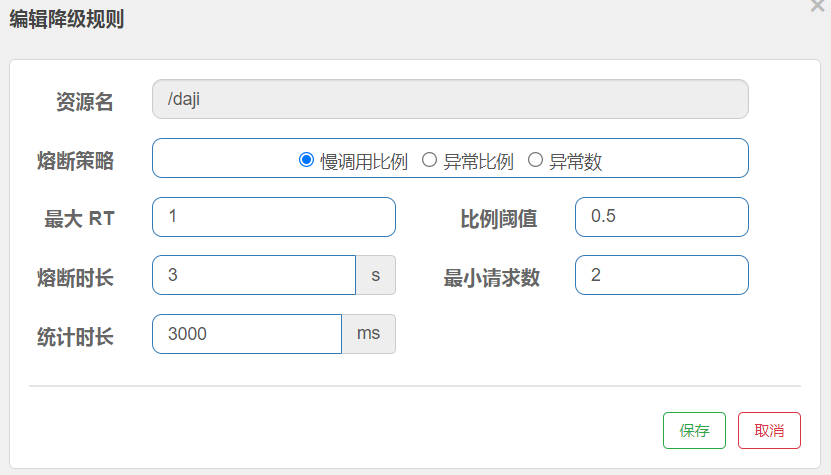This screenshot has width=831, height=475.
Task: Click the 最大 RT label
Action: (x=79, y=218)
